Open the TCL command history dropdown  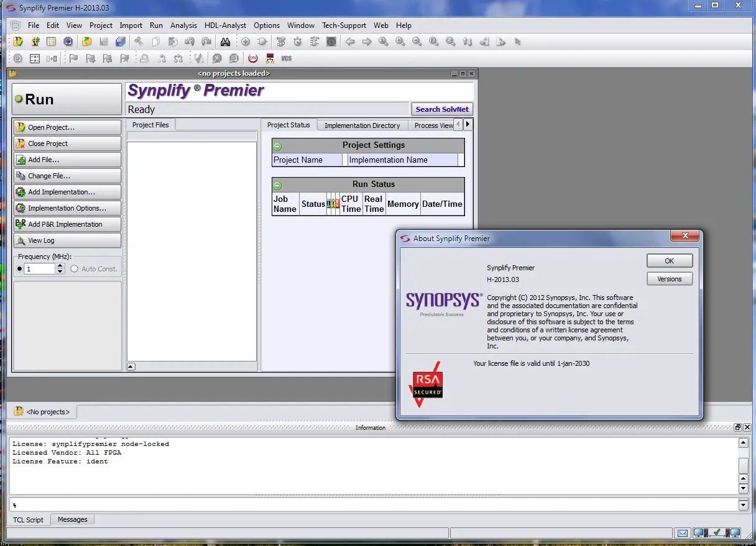(743, 506)
